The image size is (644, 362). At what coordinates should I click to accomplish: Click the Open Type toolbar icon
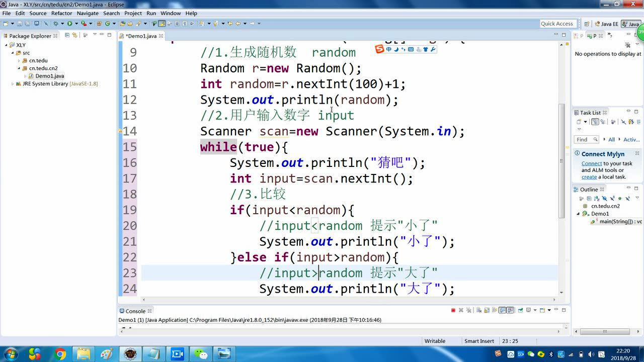click(x=122, y=23)
